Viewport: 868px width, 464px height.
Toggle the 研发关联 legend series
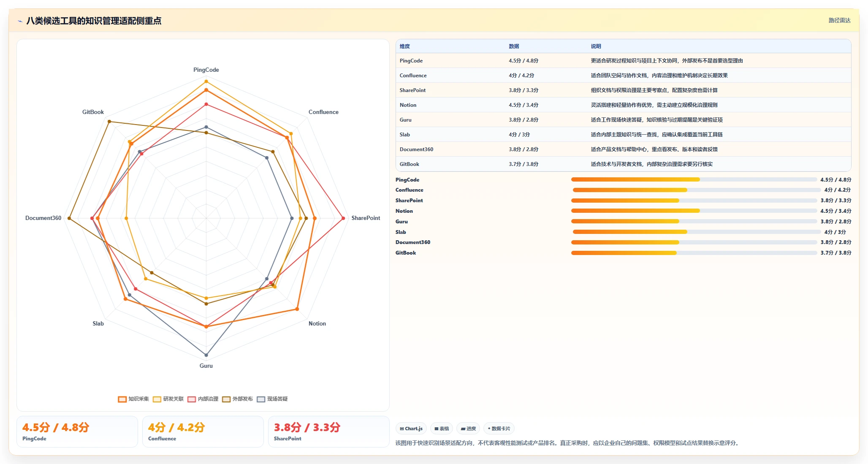click(168, 399)
